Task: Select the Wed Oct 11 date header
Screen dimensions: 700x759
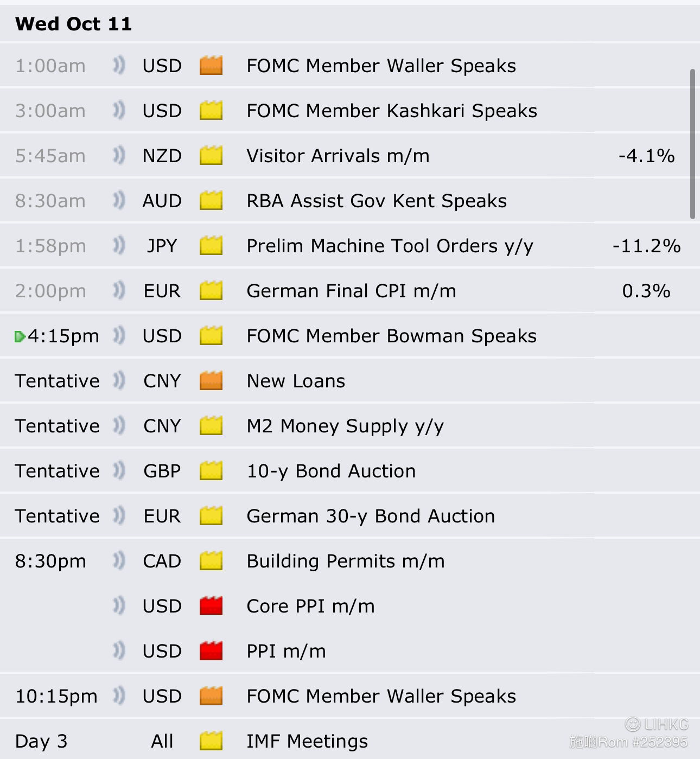Action: coord(74,24)
